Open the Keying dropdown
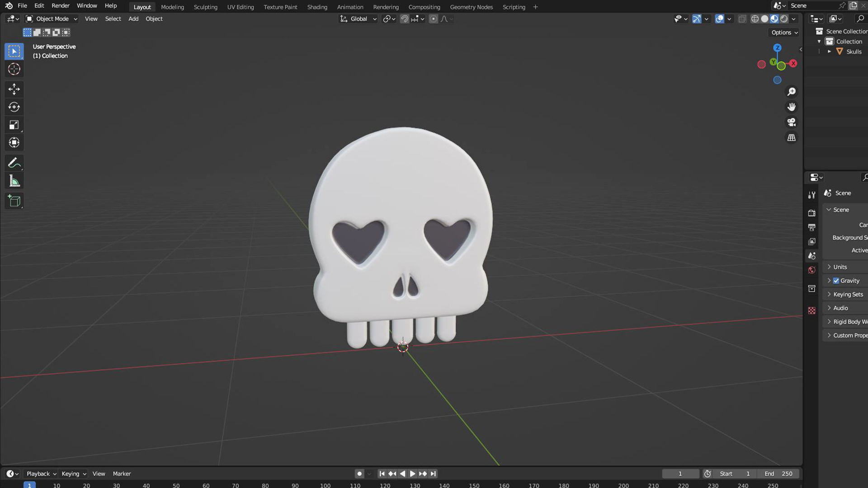Viewport: 868px width, 488px height. coord(74,474)
